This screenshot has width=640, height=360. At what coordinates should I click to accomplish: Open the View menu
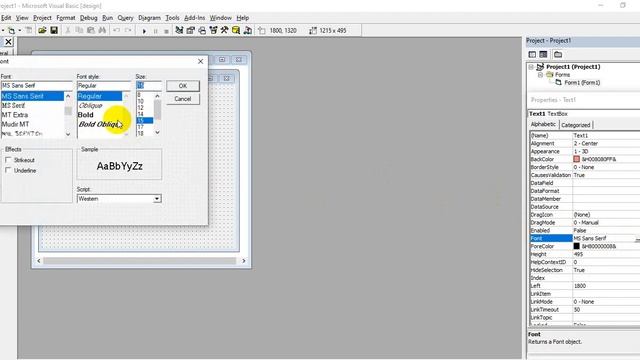click(22, 18)
